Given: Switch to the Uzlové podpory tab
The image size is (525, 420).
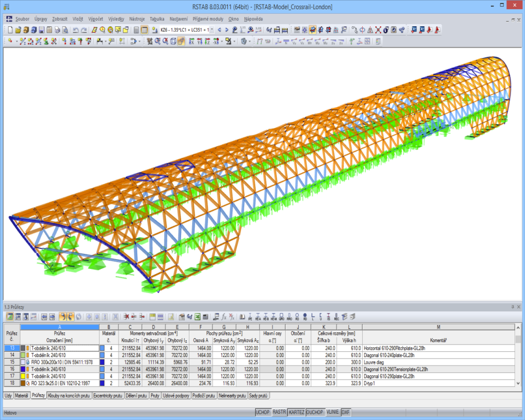Looking at the screenshot, I should (x=176, y=395).
